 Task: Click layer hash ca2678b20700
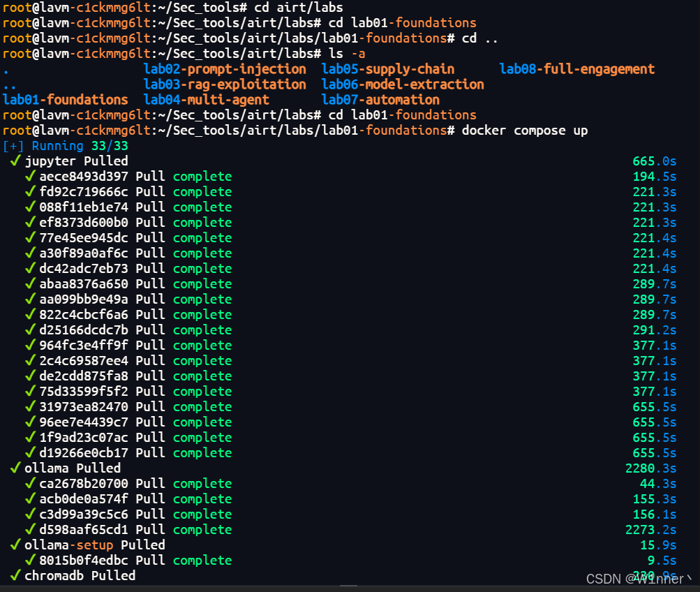pos(84,484)
